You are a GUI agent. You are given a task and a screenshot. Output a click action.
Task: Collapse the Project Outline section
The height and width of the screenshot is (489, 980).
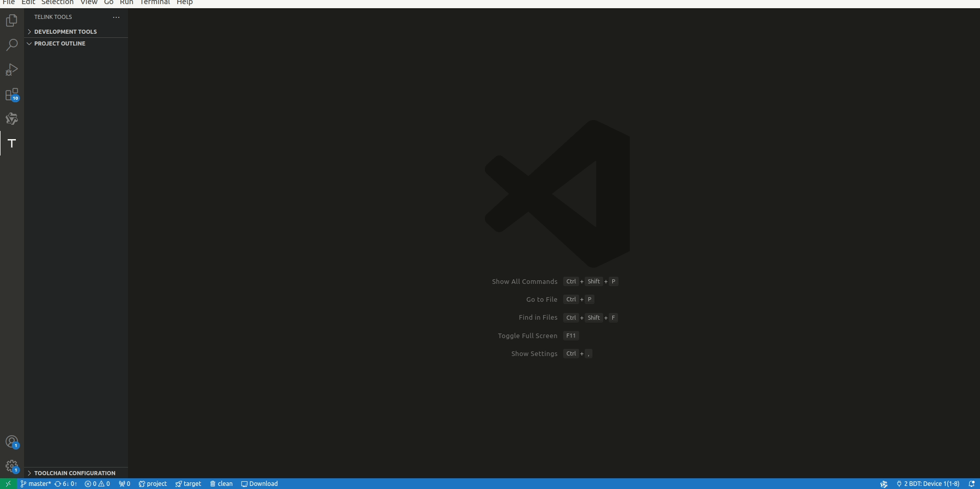(x=76, y=43)
